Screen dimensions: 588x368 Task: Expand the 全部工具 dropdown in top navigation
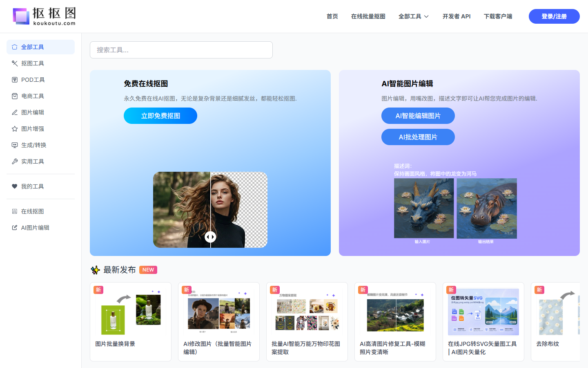414,16
